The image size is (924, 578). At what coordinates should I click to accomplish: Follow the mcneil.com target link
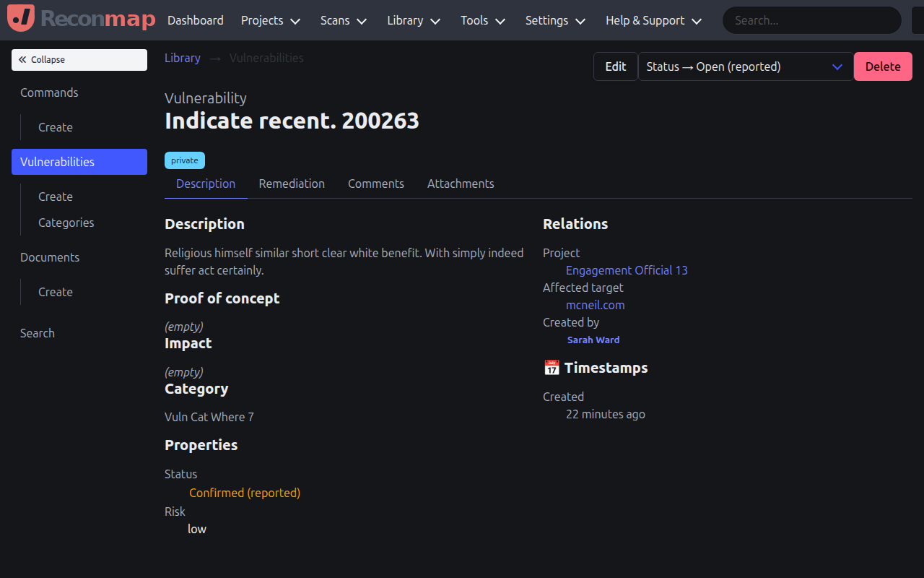pos(595,305)
